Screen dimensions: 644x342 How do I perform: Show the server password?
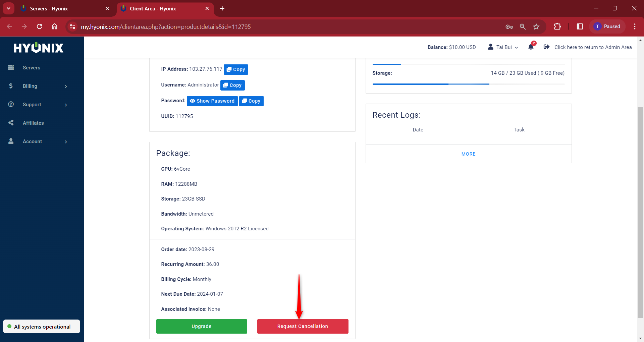click(x=212, y=101)
